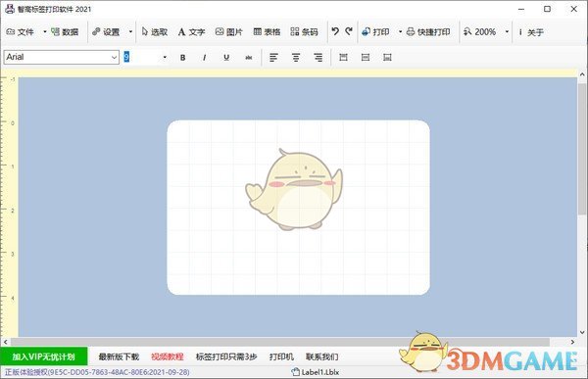Expand the 设置 dropdown arrow
588x379 pixels.
(x=130, y=32)
